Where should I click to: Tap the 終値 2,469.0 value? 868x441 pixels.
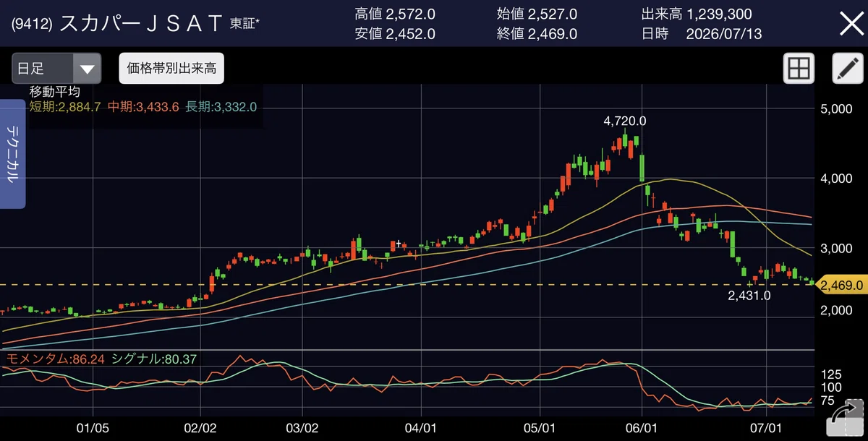point(537,33)
